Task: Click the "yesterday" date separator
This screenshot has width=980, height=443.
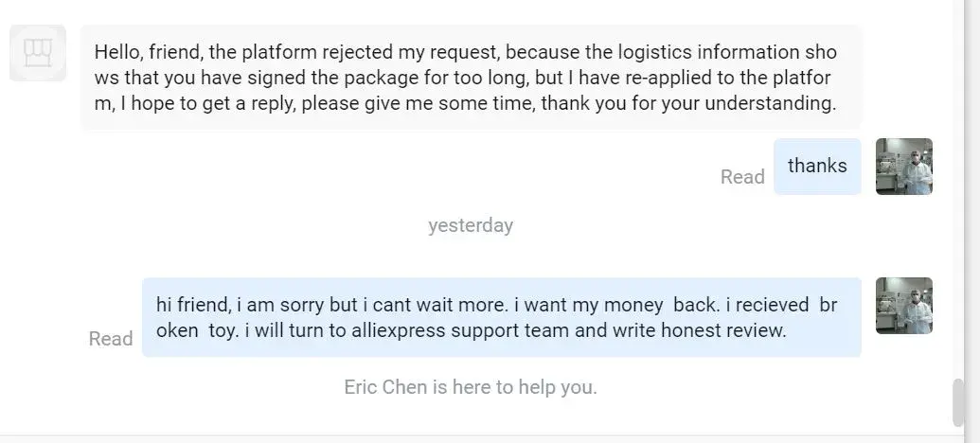Action: (471, 225)
